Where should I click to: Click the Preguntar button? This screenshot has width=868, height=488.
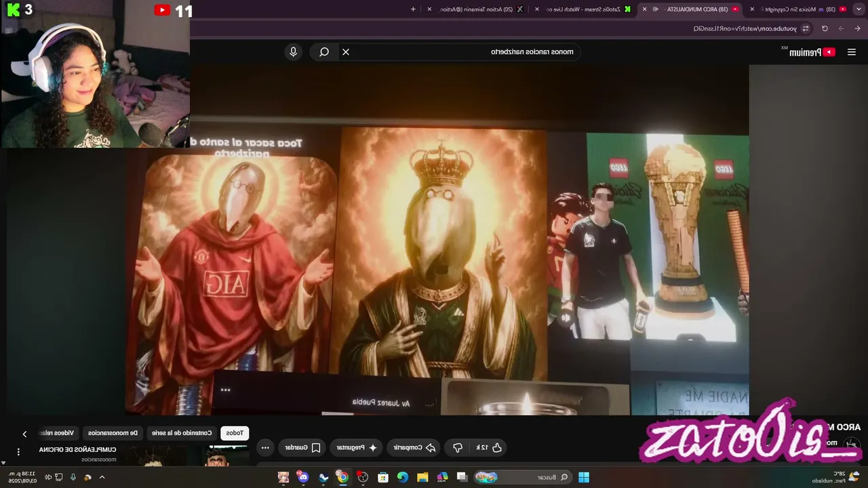point(357,447)
